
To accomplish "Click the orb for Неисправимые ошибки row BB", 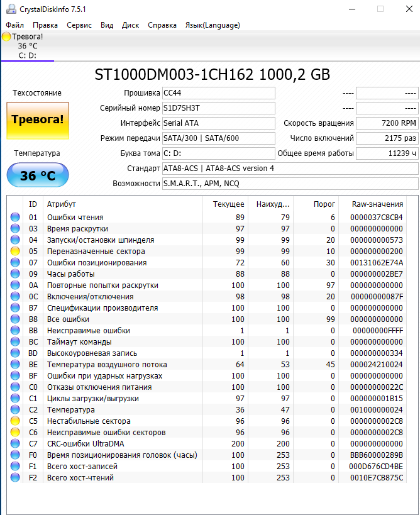I will pos(15,330).
